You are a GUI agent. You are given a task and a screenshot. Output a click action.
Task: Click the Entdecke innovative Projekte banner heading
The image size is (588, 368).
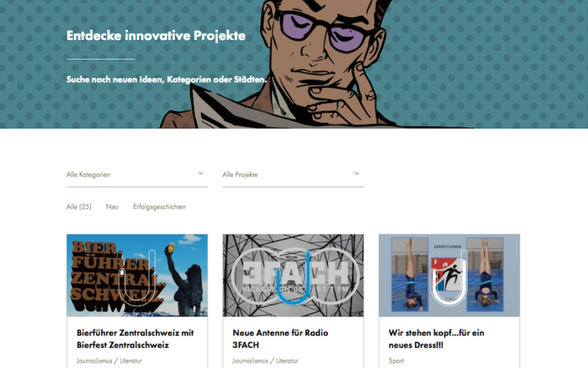click(156, 35)
